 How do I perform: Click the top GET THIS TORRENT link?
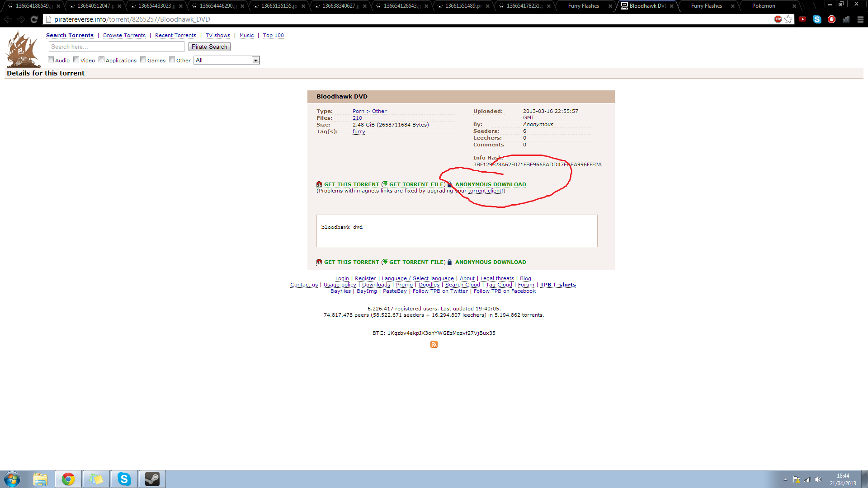click(x=351, y=184)
